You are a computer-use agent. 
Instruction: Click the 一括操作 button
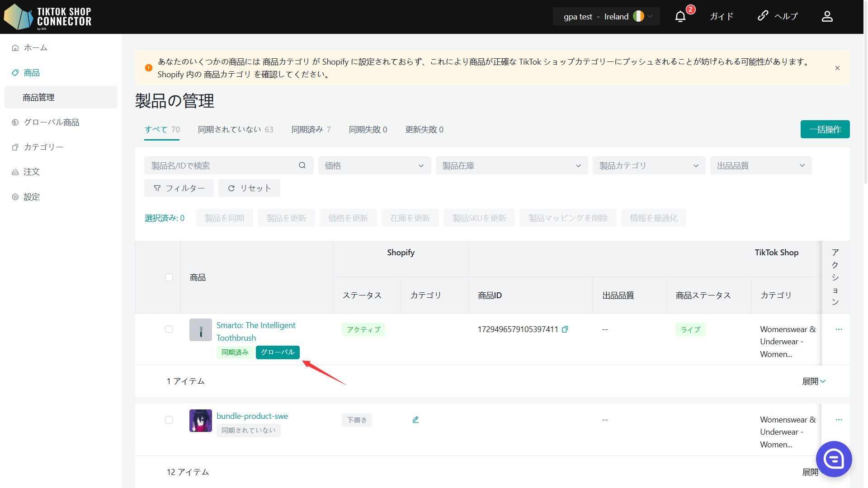pos(825,129)
